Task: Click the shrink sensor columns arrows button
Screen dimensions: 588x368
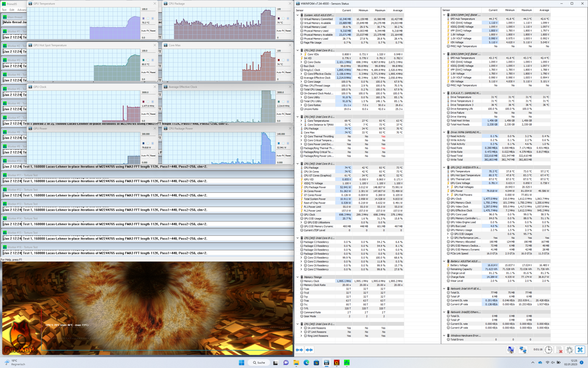Action: click(309, 350)
